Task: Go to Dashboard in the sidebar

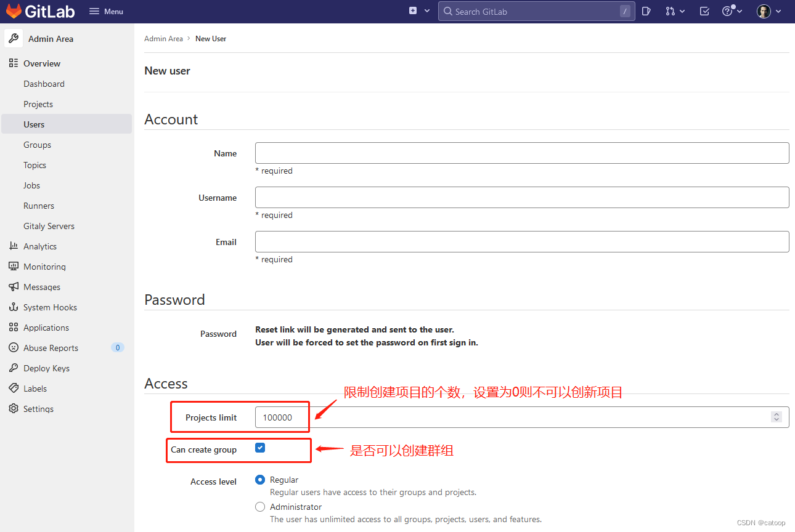Action: click(44, 84)
